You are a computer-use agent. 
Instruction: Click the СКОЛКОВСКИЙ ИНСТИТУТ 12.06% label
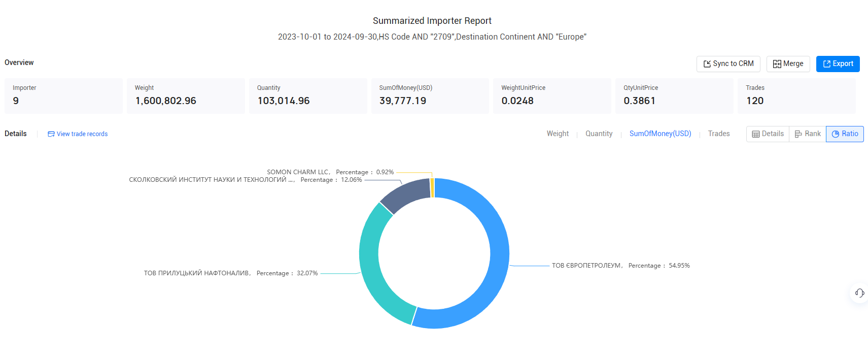[246, 180]
